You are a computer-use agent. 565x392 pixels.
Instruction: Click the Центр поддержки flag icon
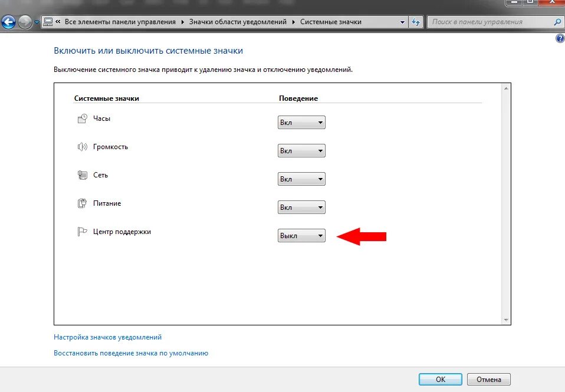[82, 231]
